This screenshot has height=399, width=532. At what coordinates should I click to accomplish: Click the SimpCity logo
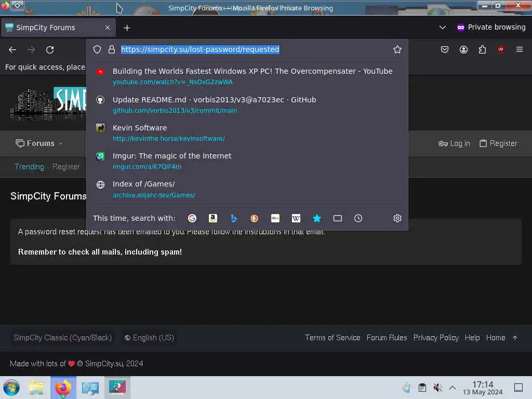pyautogui.click(x=48, y=103)
